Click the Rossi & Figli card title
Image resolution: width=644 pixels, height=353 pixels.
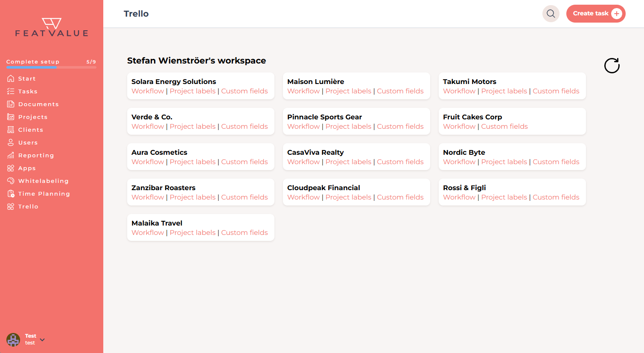pos(464,188)
